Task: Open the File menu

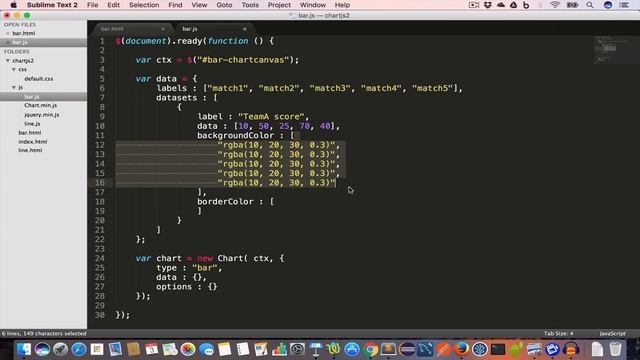Action: coord(93,5)
